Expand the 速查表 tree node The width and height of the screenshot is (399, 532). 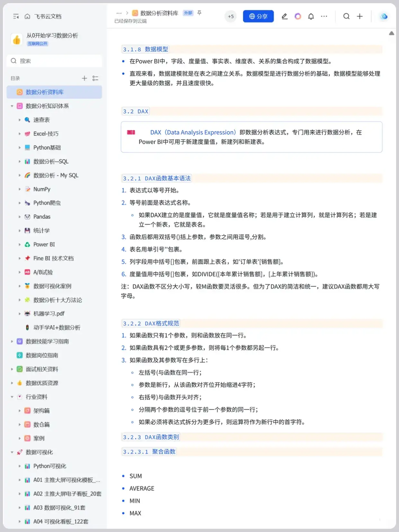[19, 120]
